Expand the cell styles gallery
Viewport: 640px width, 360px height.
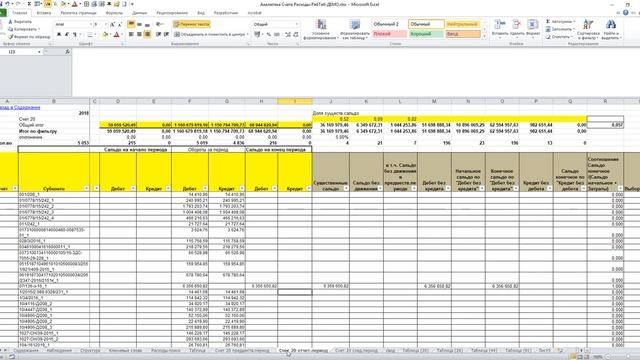click(484, 36)
